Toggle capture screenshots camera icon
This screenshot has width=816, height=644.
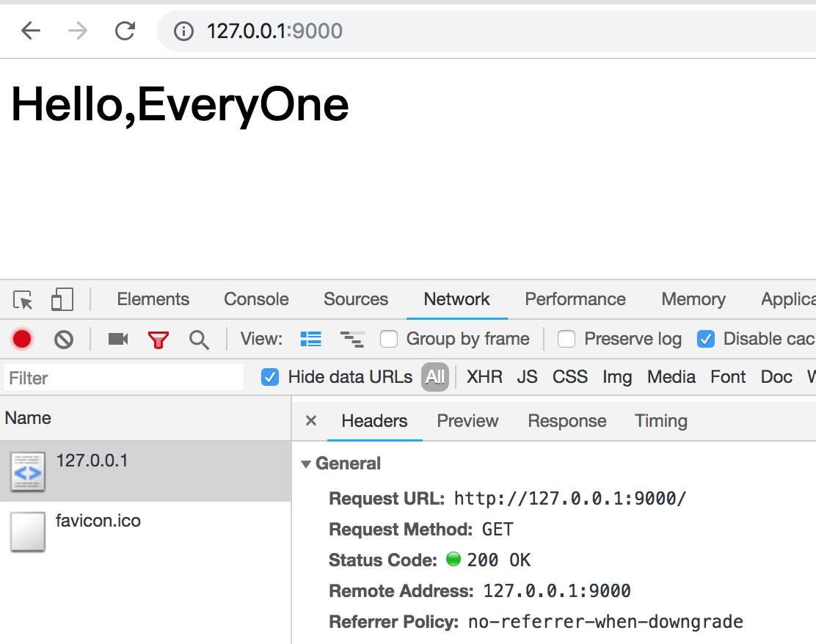(x=118, y=339)
